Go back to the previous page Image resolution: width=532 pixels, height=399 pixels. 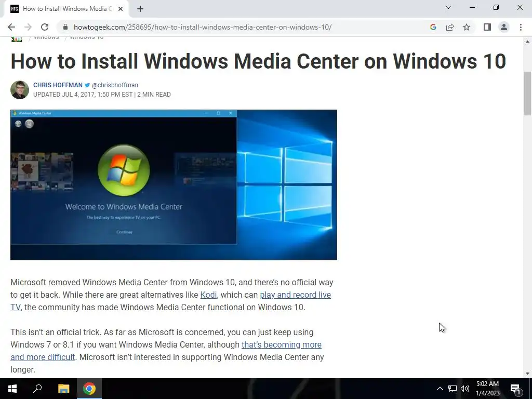click(x=11, y=27)
